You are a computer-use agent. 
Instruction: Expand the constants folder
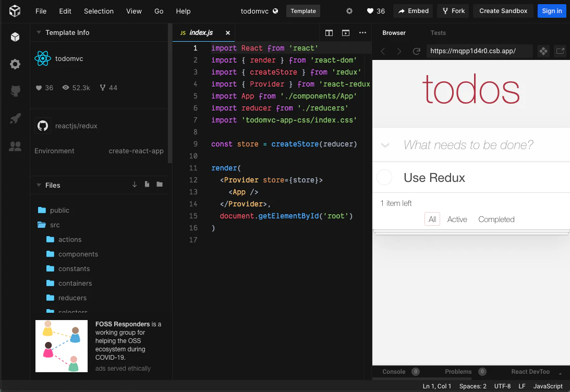coord(68,268)
